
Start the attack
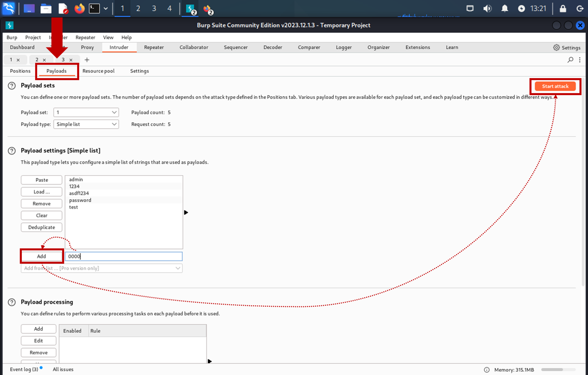click(x=555, y=86)
